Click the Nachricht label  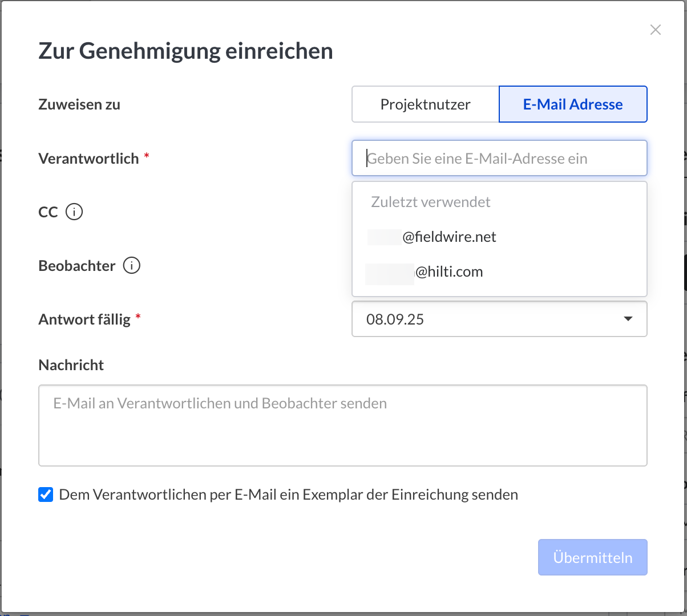71,365
